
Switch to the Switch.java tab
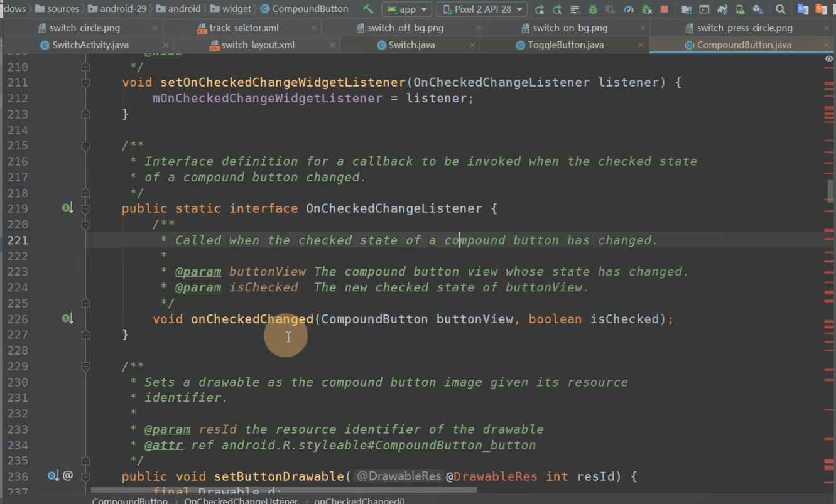(x=411, y=45)
